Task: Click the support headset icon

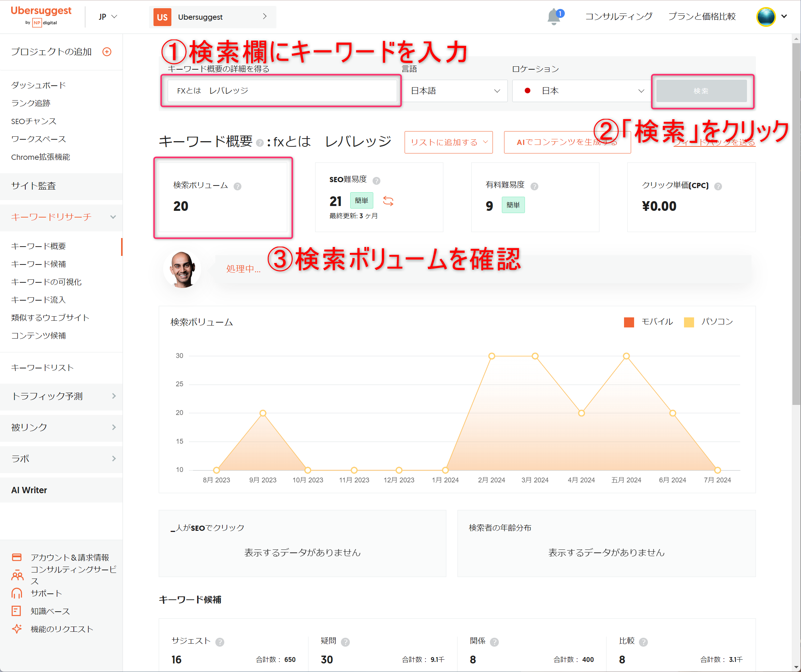Action: (17, 593)
